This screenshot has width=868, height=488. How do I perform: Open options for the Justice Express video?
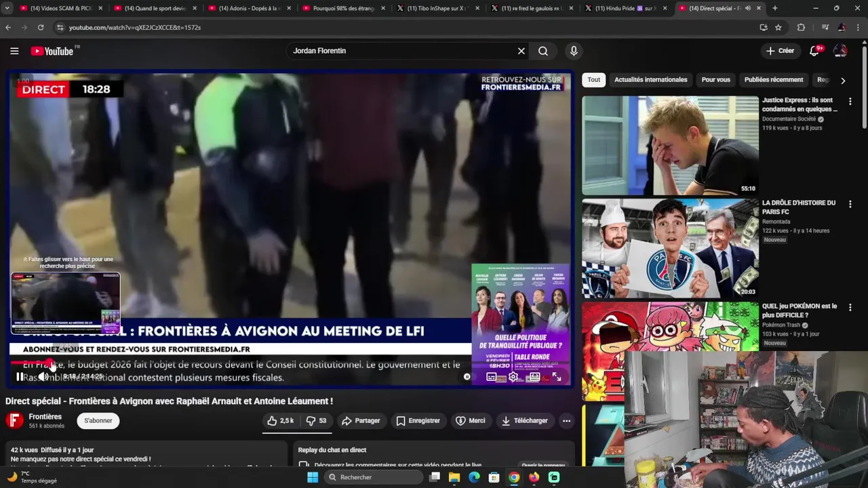850,101
